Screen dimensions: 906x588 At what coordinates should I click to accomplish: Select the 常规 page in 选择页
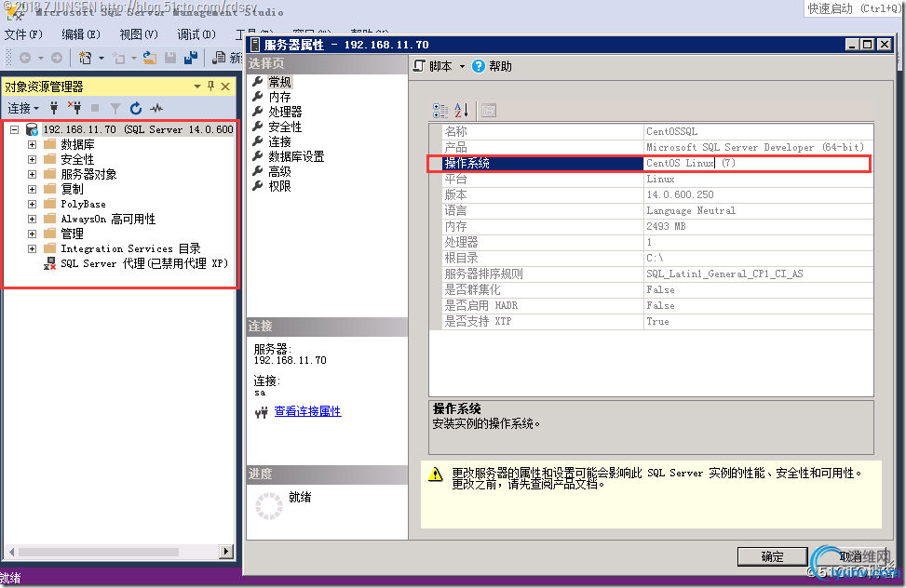click(x=279, y=82)
